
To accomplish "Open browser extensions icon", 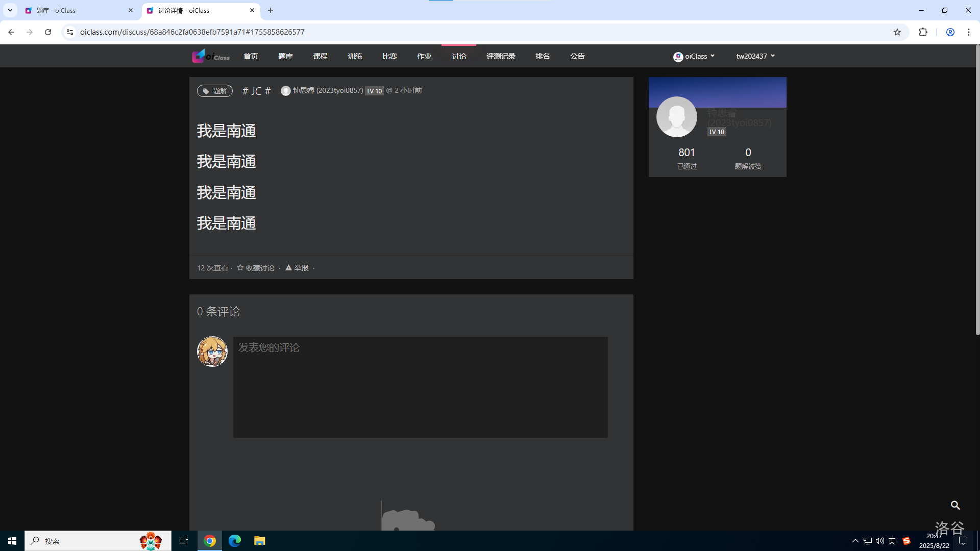I will coord(924,32).
